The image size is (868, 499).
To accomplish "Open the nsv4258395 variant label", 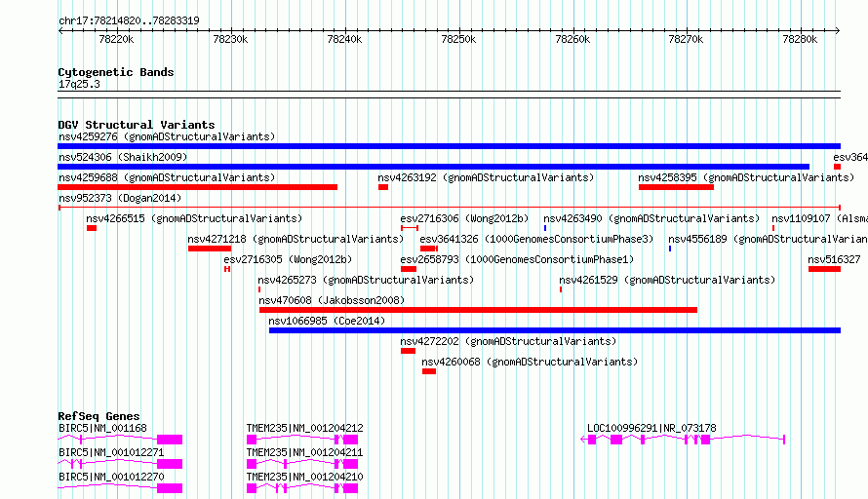I will (x=746, y=177).
